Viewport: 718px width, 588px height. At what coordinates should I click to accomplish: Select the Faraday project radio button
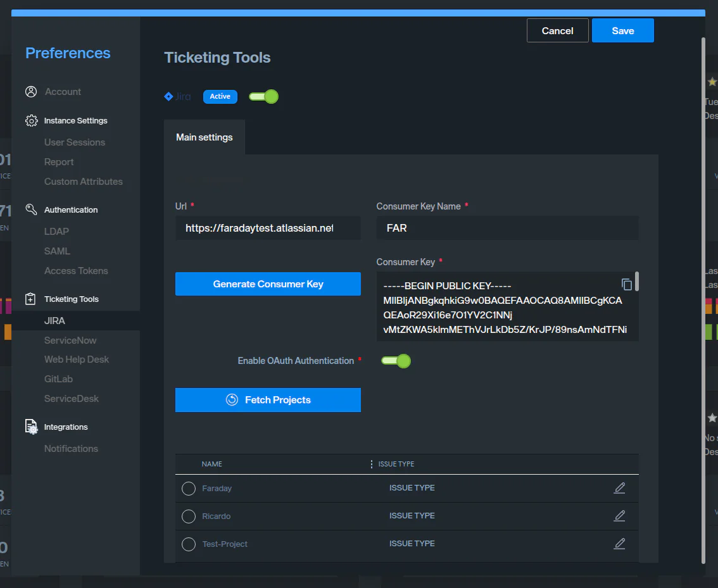[189, 489]
